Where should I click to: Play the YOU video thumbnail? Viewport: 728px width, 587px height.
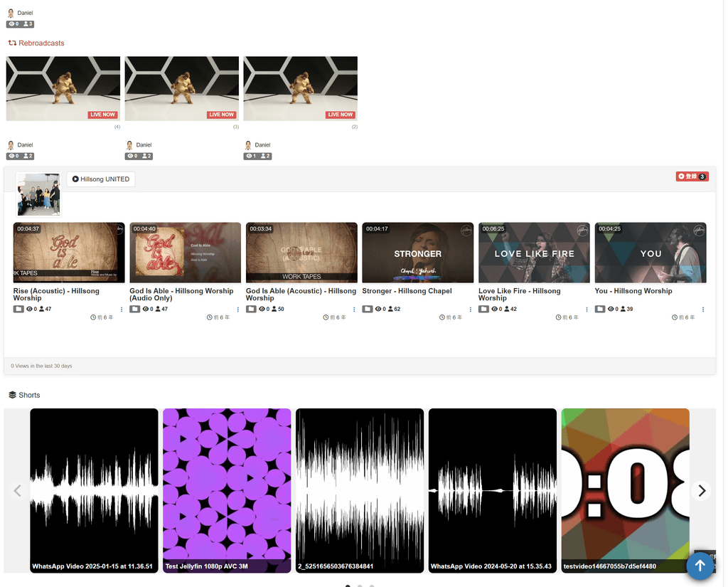(651, 253)
